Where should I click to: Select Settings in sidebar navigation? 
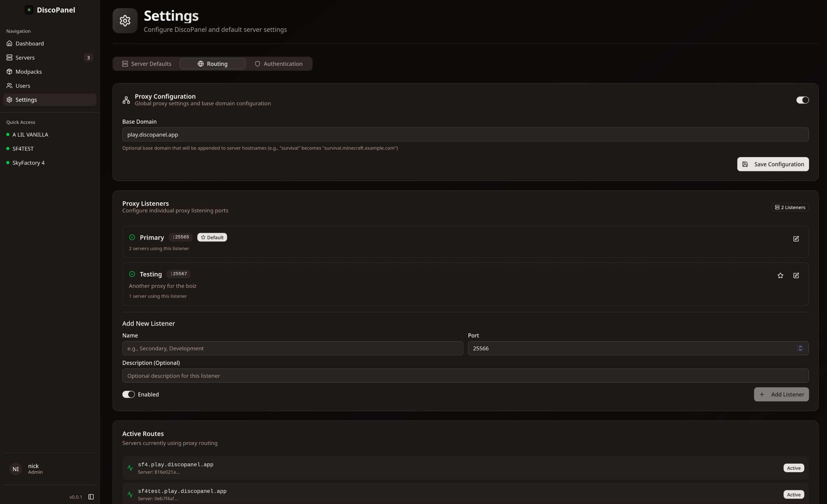(x=50, y=100)
